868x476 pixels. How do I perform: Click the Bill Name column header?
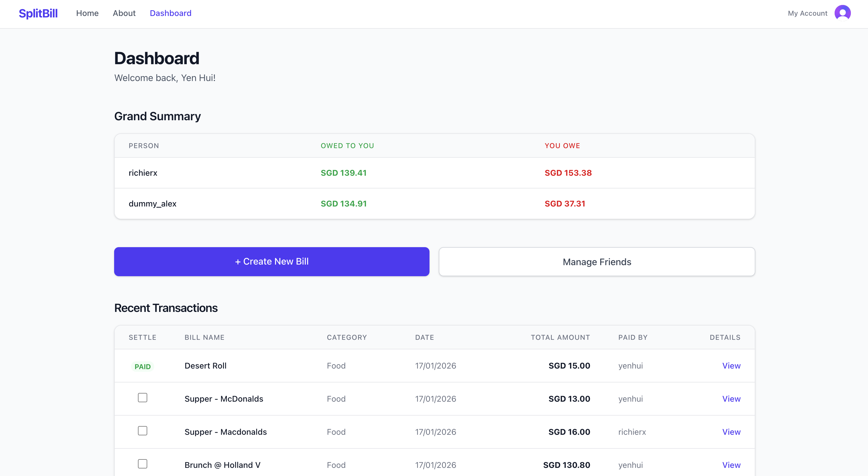click(204, 337)
